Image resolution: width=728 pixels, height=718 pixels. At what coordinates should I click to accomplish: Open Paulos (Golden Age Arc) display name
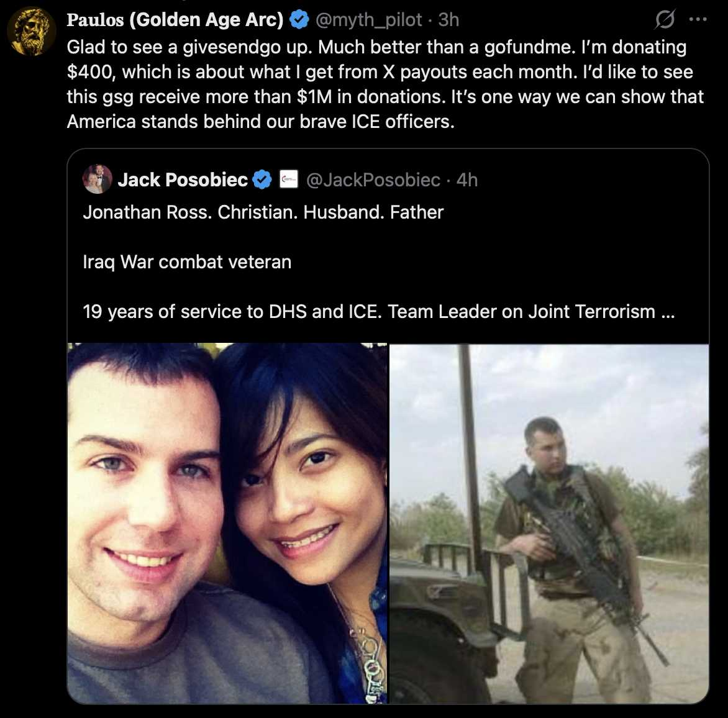pos(175,20)
